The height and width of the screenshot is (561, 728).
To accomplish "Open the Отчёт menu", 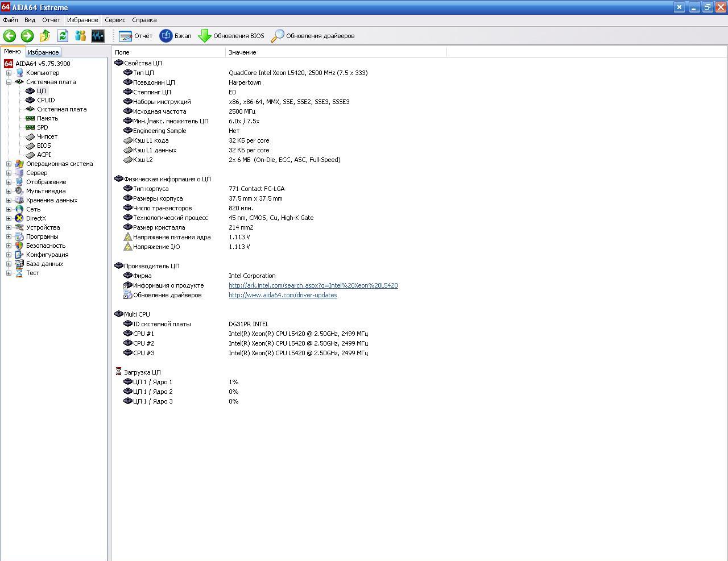I will (x=51, y=20).
